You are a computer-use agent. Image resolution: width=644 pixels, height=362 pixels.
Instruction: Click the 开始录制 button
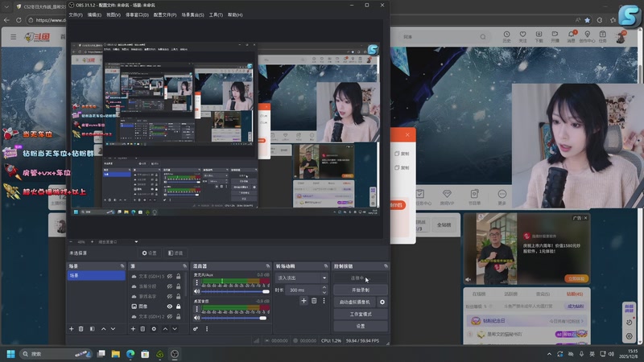[361, 290]
